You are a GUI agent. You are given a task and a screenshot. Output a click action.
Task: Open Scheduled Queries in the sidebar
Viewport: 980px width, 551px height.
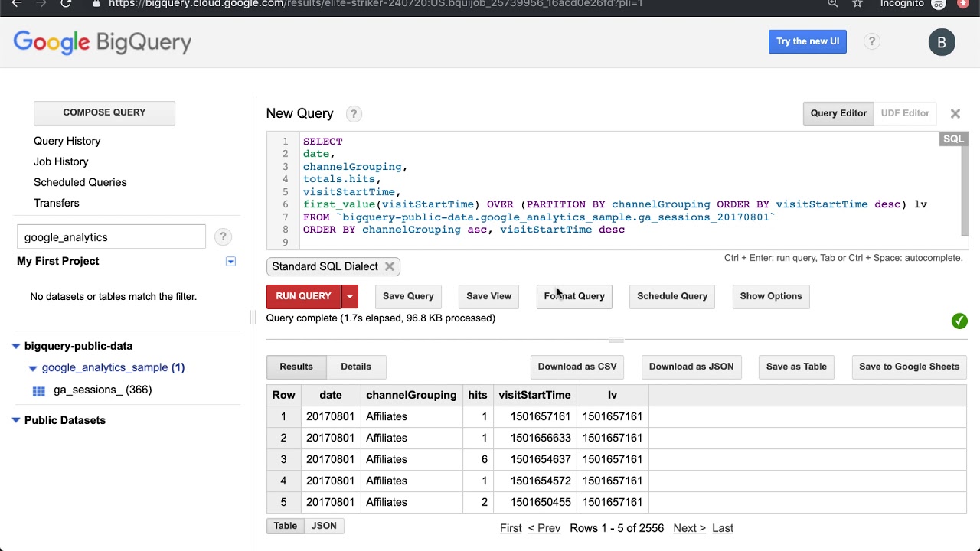tap(80, 182)
